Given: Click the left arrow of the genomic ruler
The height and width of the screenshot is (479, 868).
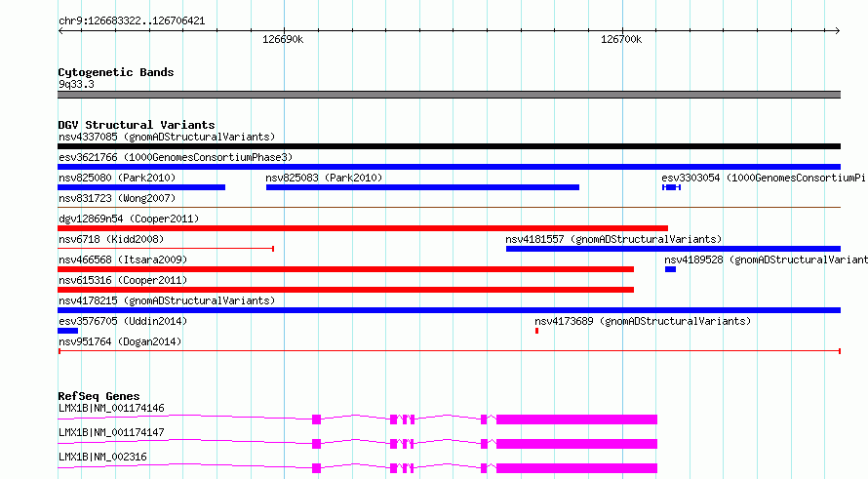Looking at the screenshot, I should coord(61,31).
